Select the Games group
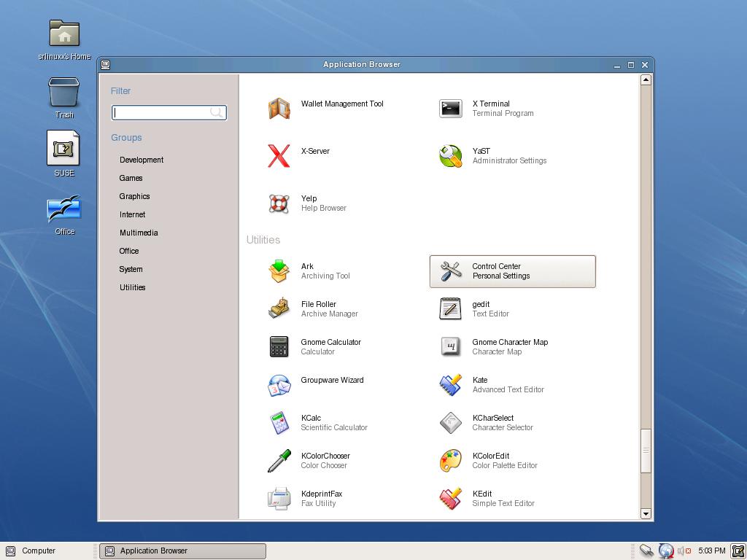Image resolution: width=747 pixels, height=560 pixels. tap(131, 178)
